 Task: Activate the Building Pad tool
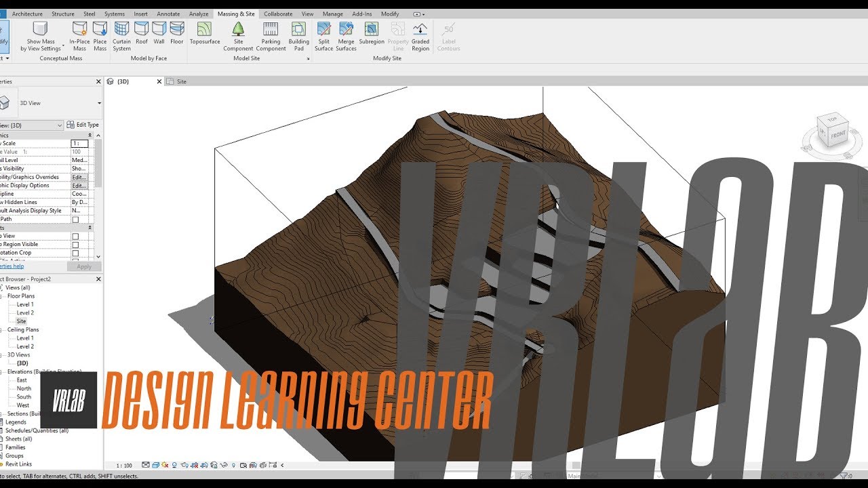(x=299, y=36)
